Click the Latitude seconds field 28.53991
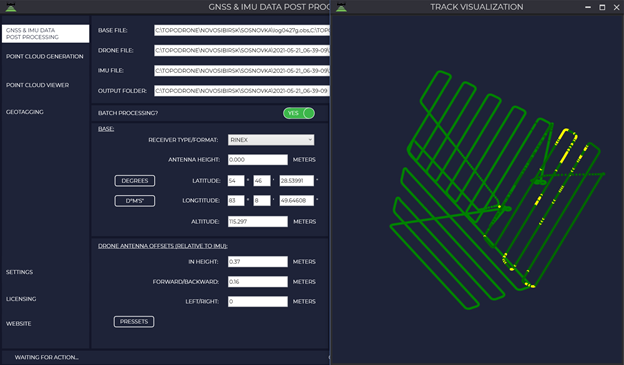Screen dimensions: 624x365 click(296, 181)
